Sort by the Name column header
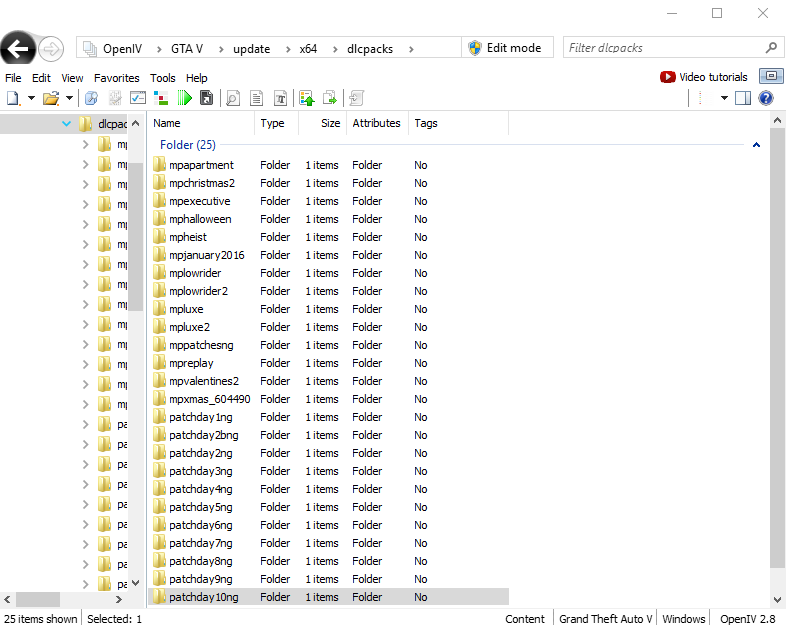The image size is (786, 628). (x=202, y=123)
